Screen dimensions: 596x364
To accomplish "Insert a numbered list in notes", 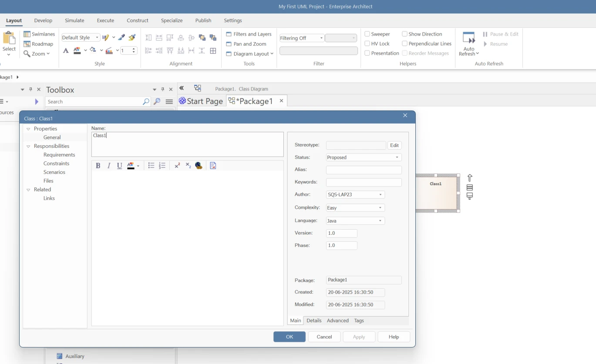I will click(162, 166).
